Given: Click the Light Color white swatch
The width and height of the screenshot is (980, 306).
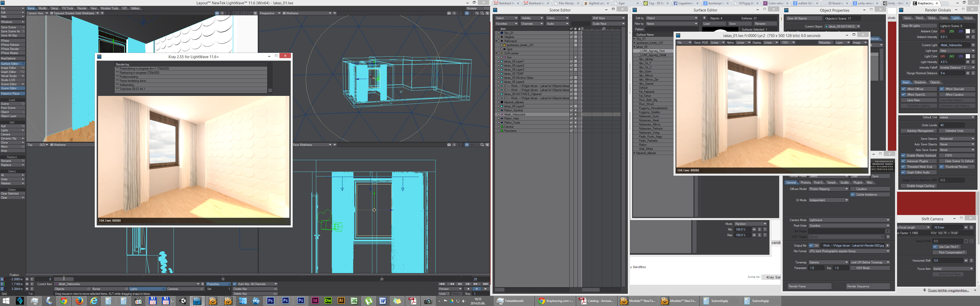Looking at the screenshot, I should pos(967,56).
